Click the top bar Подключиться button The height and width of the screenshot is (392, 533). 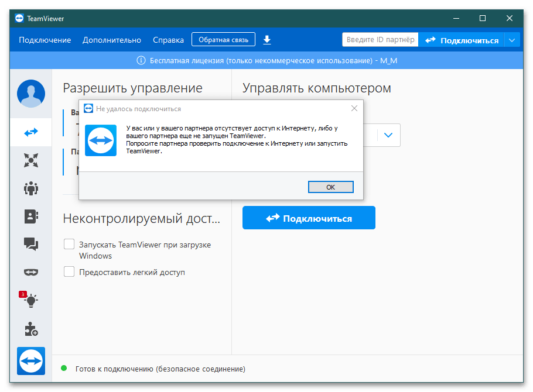click(x=462, y=40)
